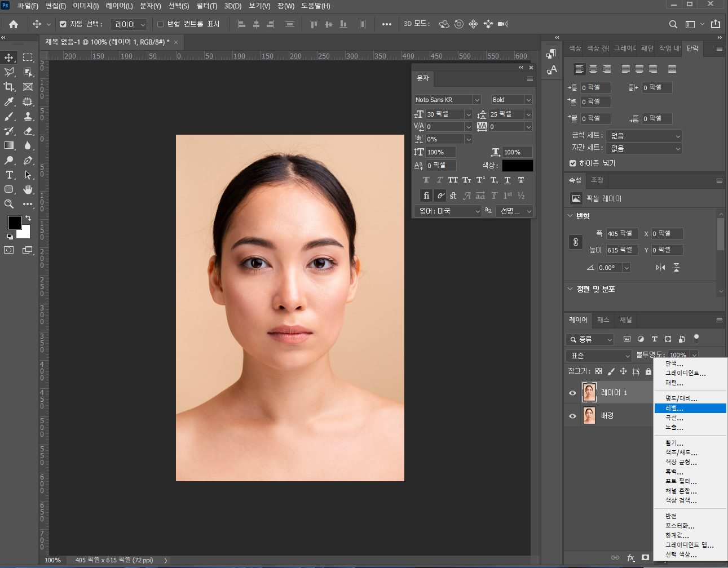Click the strikethrough T icon

[x=521, y=180]
